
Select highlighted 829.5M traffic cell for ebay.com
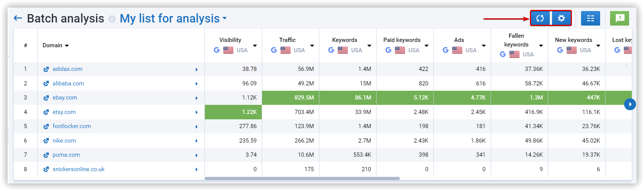click(x=291, y=98)
